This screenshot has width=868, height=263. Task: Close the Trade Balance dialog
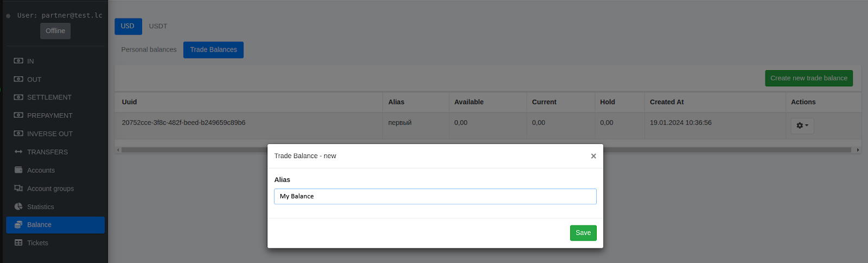click(593, 156)
